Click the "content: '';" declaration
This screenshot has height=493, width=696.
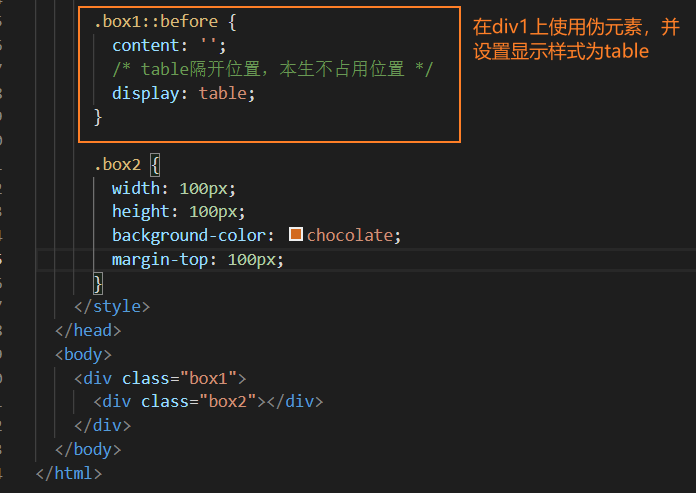click(169, 46)
